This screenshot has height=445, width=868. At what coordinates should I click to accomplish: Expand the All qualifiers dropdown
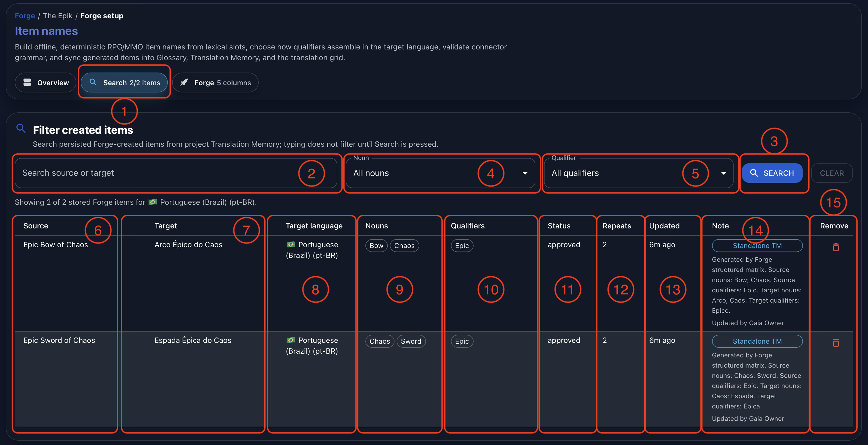[638, 173]
